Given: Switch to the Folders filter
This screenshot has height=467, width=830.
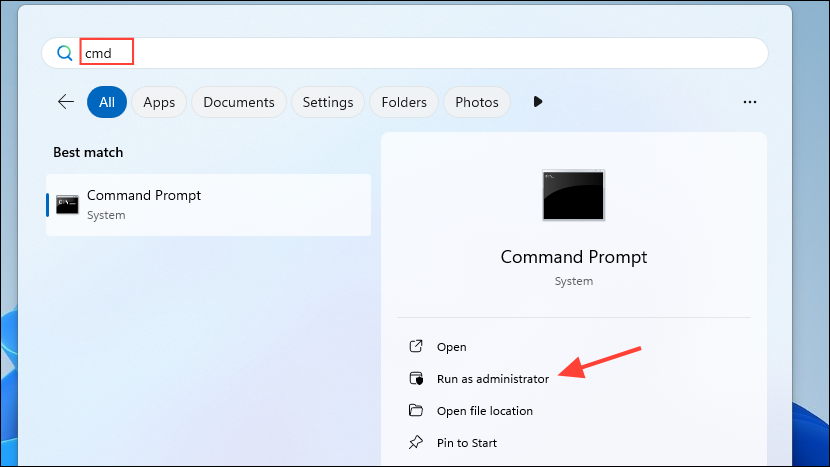Looking at the screenshot, I should point(404,102).
